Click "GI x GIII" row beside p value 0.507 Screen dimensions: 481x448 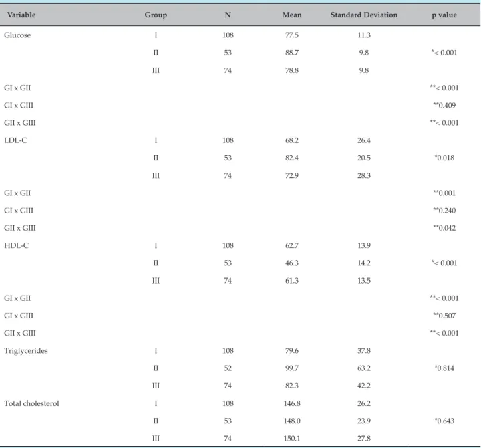(19, 316)
